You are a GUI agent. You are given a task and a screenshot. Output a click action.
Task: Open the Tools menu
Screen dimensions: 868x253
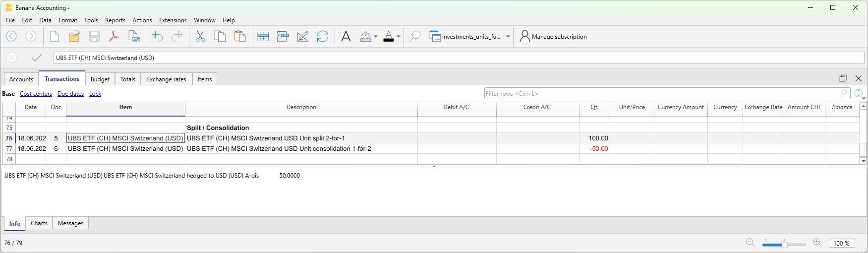91,20
